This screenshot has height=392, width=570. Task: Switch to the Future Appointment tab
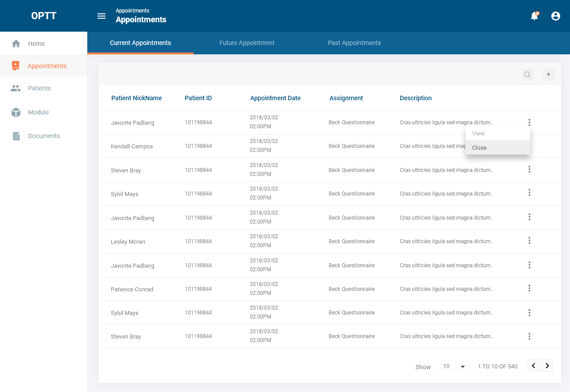tap(247, 43)
